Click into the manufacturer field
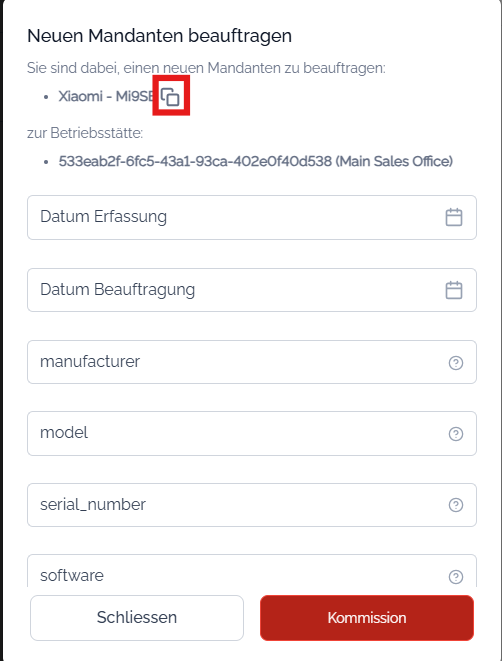Viewport: 502px width, 661px height. [252, 362]
